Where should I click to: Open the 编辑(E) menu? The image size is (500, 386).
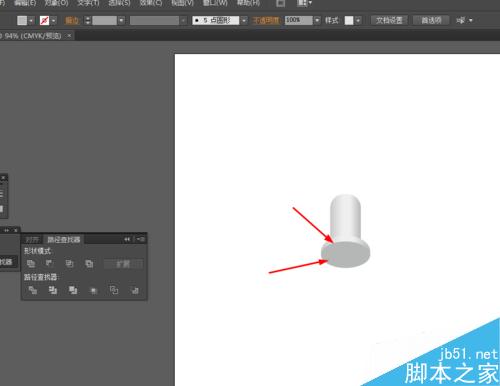click(25, 3)
